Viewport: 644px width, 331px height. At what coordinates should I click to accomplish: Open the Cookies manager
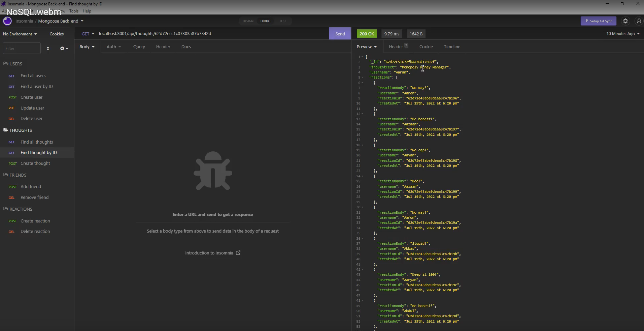coord(57,34)
